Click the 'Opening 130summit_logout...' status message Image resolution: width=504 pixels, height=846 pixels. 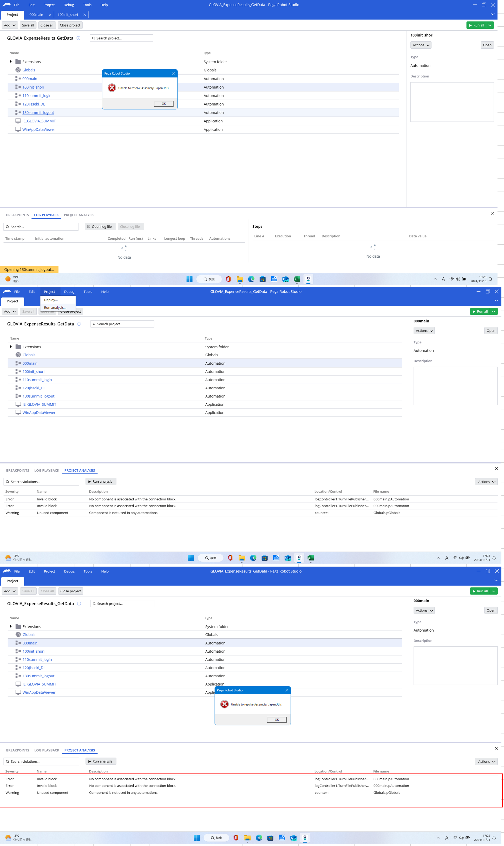pyautogui.click(x=29, y=269)
